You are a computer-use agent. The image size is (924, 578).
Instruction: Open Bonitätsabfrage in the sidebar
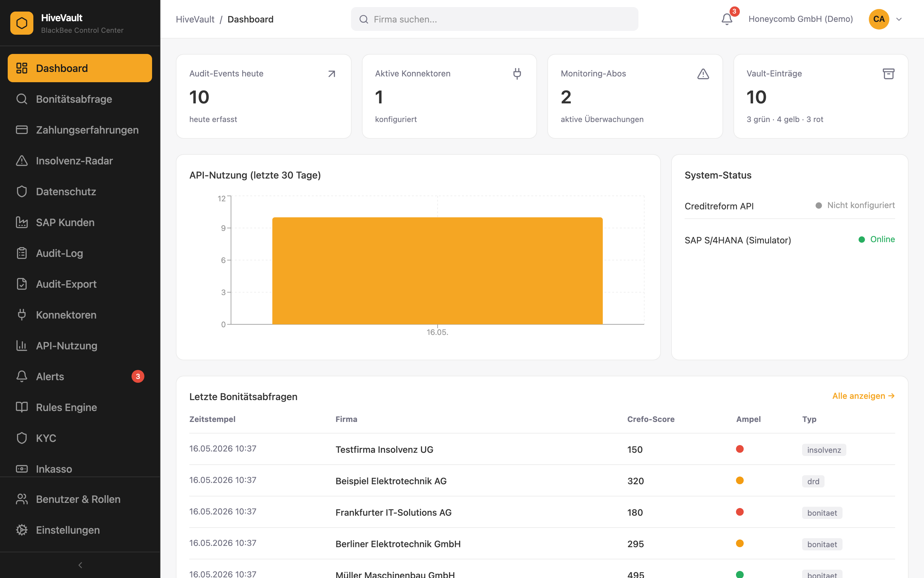click(x=80, y=99)
